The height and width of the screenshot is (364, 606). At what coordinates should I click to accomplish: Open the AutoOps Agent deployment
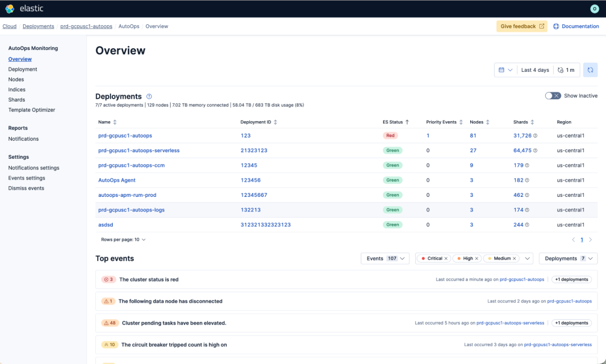[x=117, y=180]
